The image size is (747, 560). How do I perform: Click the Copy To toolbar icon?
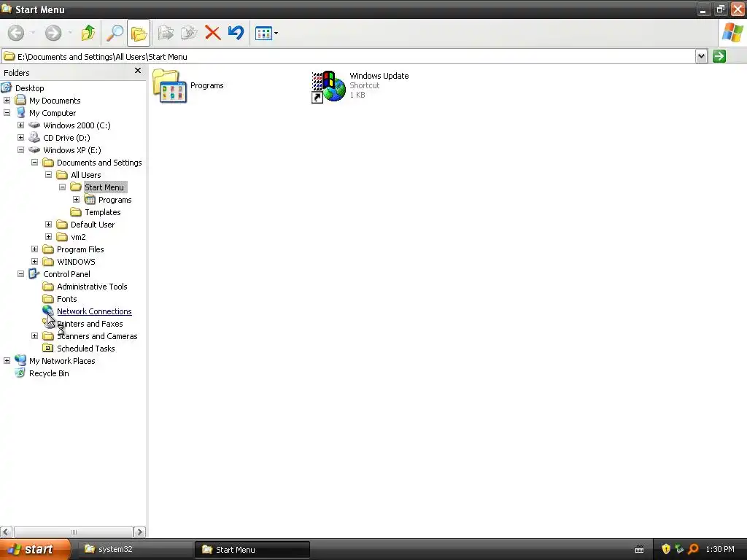[189, 33]
